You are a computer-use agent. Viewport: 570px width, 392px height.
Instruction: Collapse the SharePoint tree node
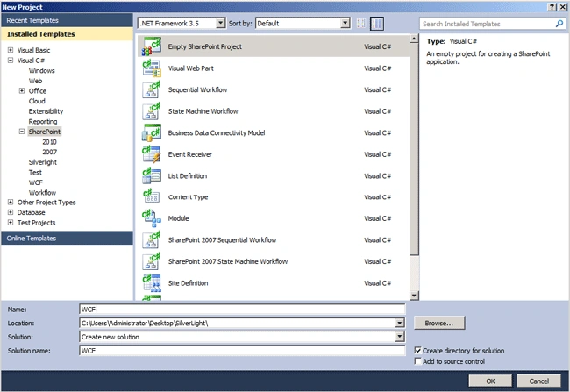[22, 132]
